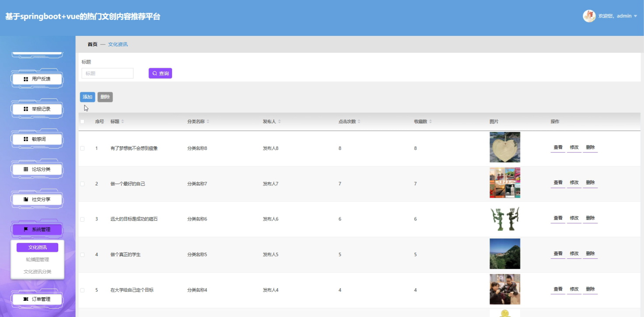The height and width of the screenshot is (317, 644).
Task: Open the leaf image thumbnail in row 1
Action: point(505,147)
